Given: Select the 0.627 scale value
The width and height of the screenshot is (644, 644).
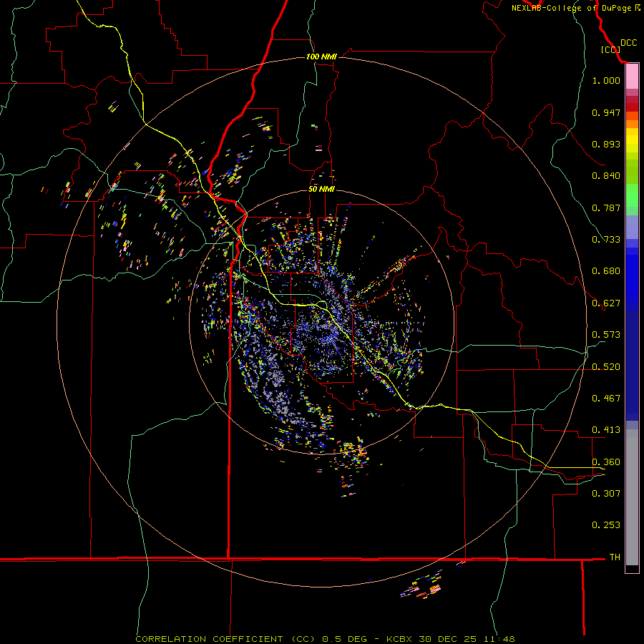Looking at the screenshot, I should click(606, 303).
